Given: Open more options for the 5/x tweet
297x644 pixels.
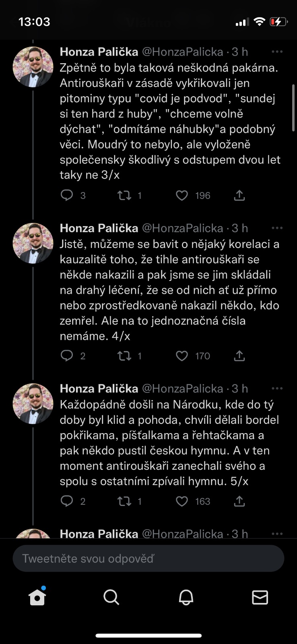Looking at the screenshot, I should 277,389.
